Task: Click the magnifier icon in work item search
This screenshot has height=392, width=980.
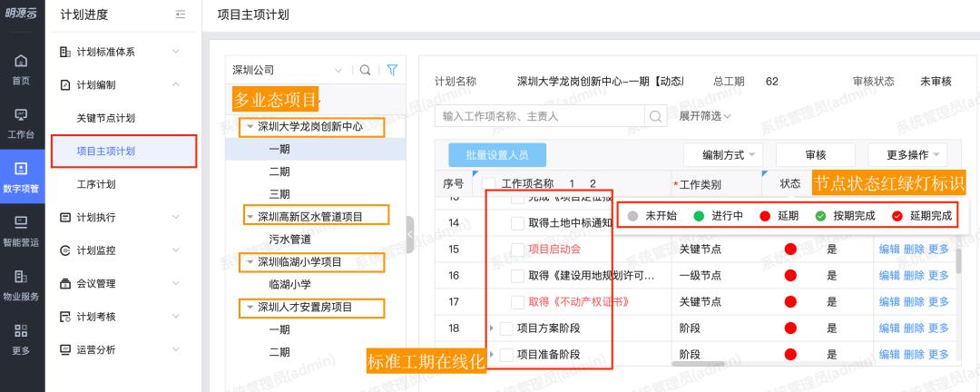Action: pos(655,115)
